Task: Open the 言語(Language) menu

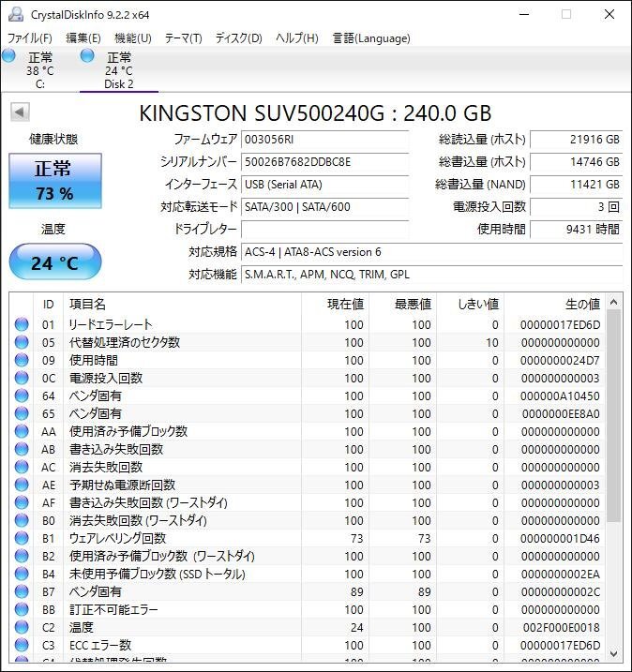Action: [371, 38]
